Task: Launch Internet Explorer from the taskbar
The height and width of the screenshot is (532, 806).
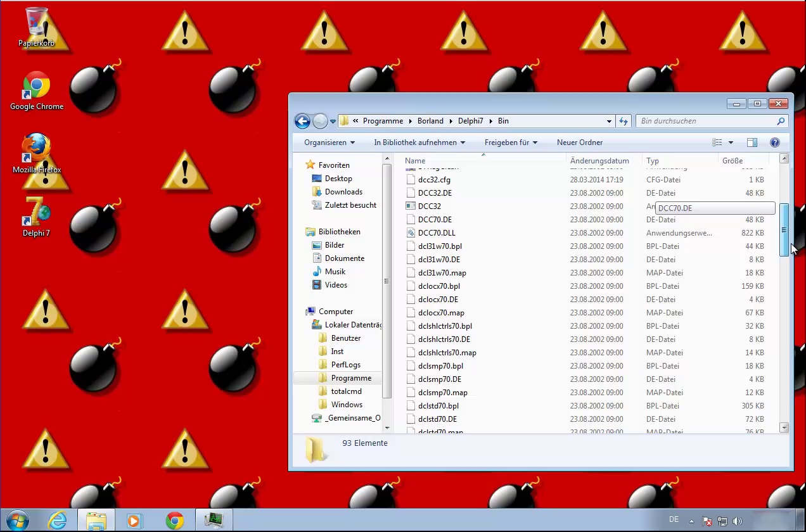Action: tap(58, 520)
